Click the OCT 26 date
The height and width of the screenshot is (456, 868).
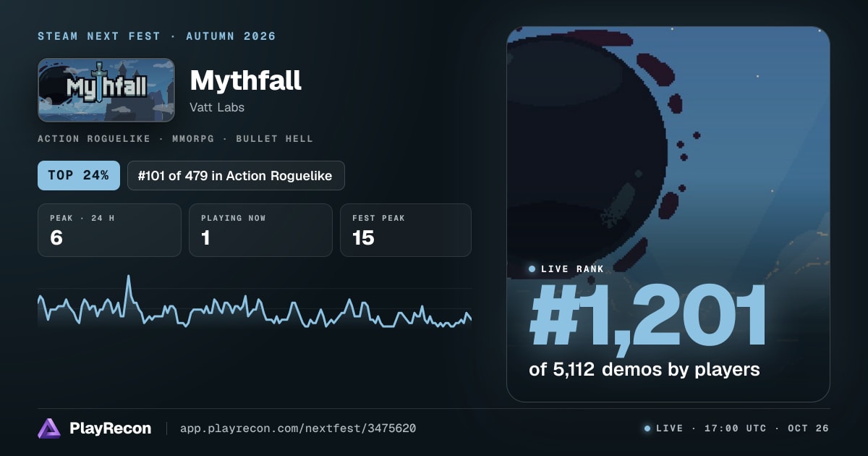[809, 428]
